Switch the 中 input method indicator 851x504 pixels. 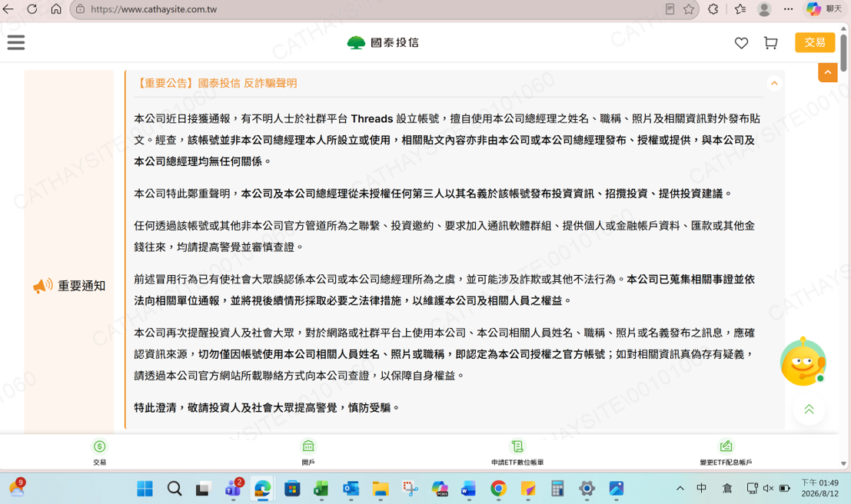click(701, 489)
